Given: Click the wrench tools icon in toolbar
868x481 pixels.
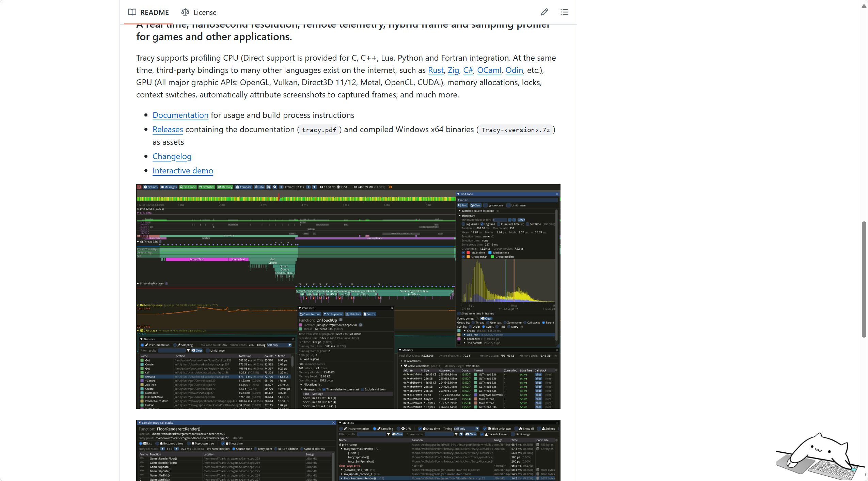Looking at the screenshot, I should (269, 187).
